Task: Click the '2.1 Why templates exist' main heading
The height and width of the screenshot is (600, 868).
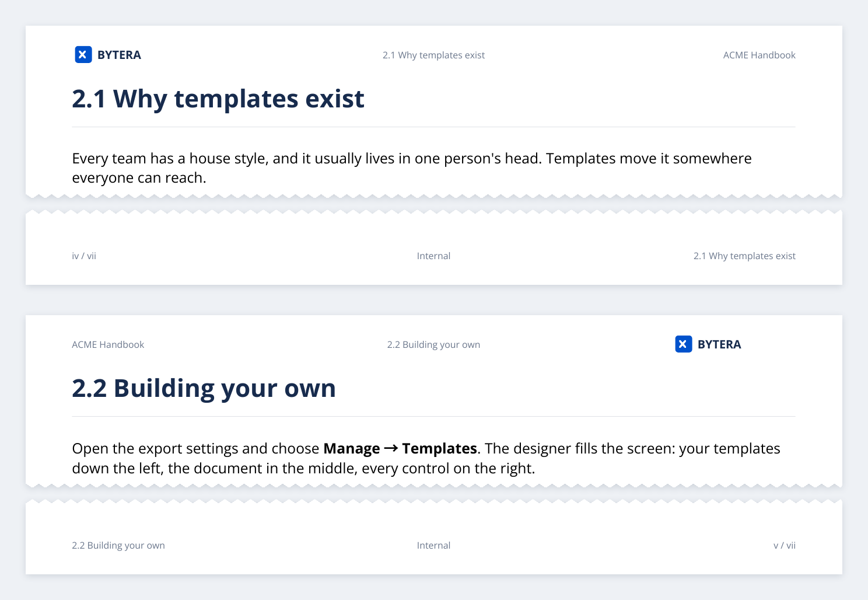Action: (218, 99)
